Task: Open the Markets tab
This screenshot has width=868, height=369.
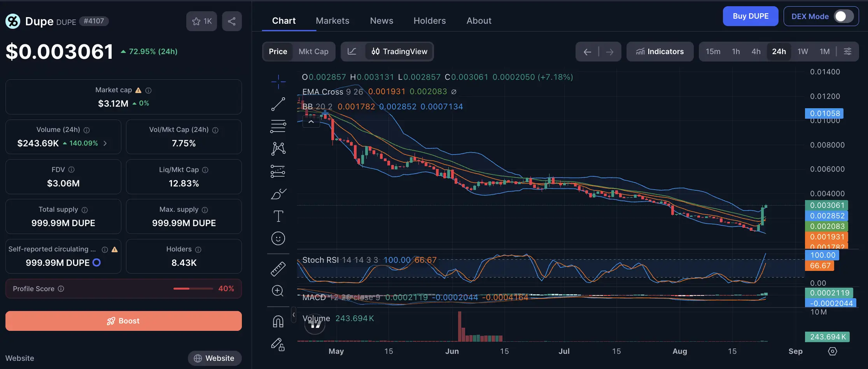Action: pyautogui.click(x=332, y=21)
